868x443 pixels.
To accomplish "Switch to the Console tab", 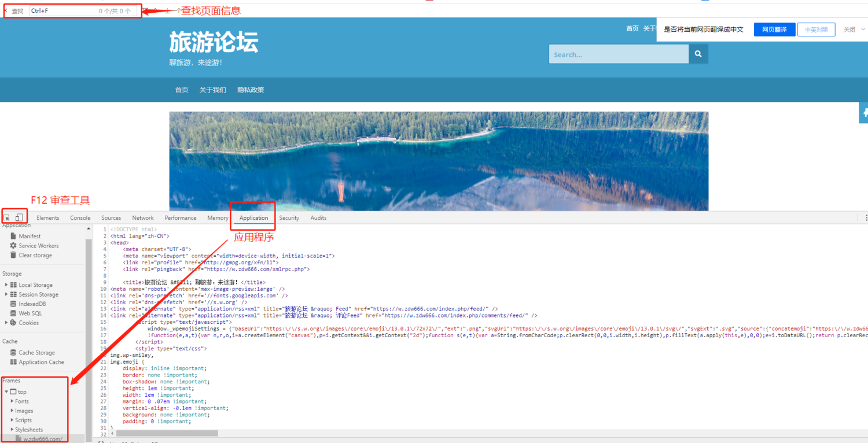I will click(x=80, y=218).
